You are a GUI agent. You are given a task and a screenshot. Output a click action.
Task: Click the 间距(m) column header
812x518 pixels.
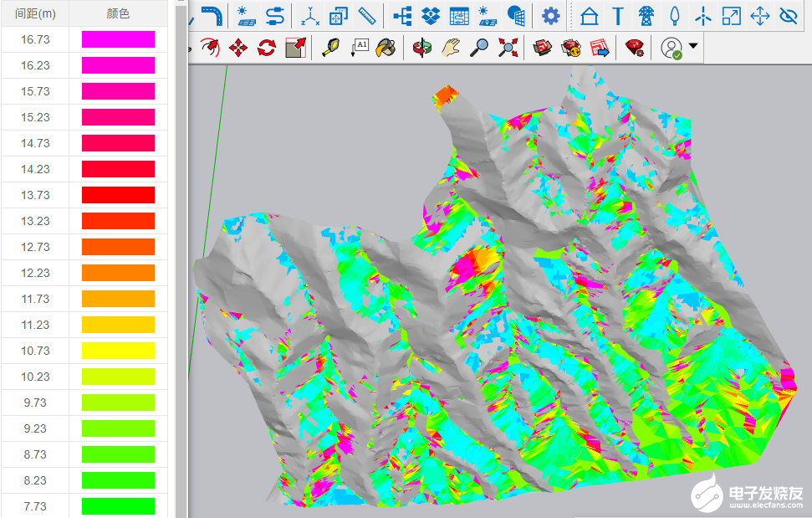35,13
